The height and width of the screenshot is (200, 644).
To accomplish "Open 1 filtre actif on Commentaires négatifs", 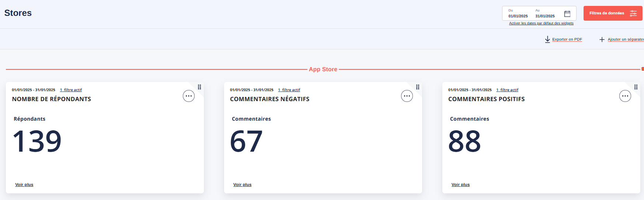I will (x=289, y=90).
